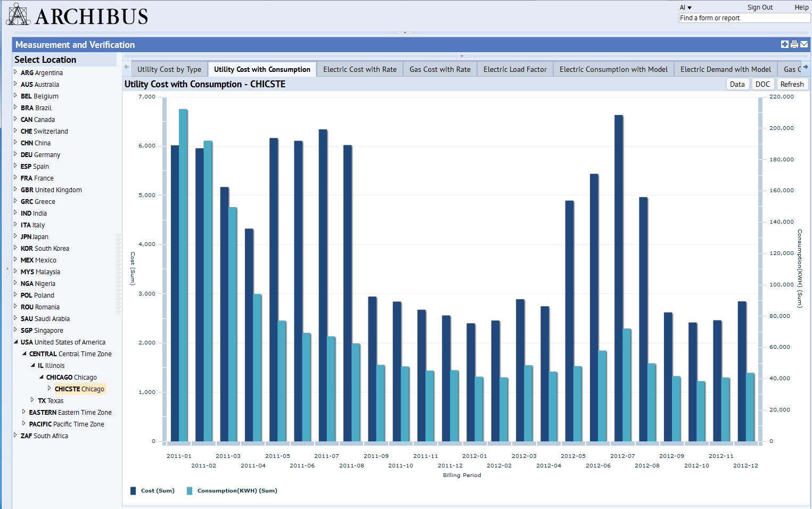Viewport: 812px width, 509px height.
Task: Click the ARCHIBUS logo
Action: (77, 15)
